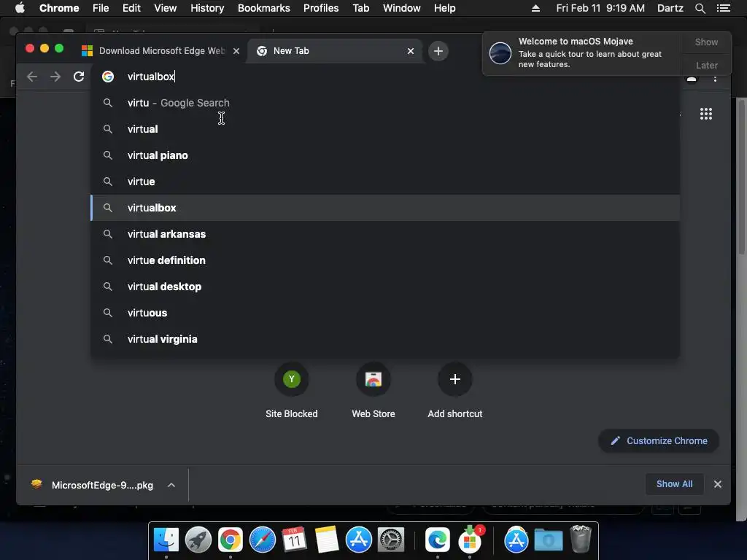Open Finder from the dock
This screenshot has height=560, width=747.
point(166,540)
